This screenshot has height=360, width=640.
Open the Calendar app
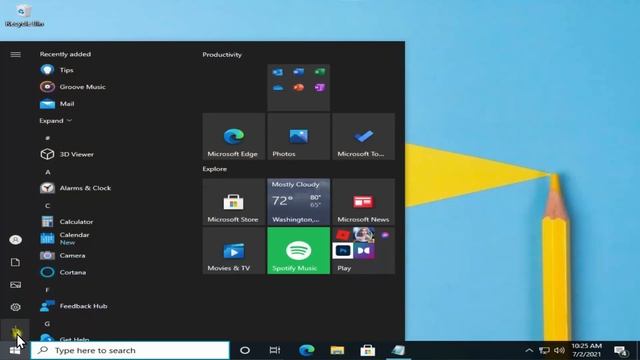(64, 238)
